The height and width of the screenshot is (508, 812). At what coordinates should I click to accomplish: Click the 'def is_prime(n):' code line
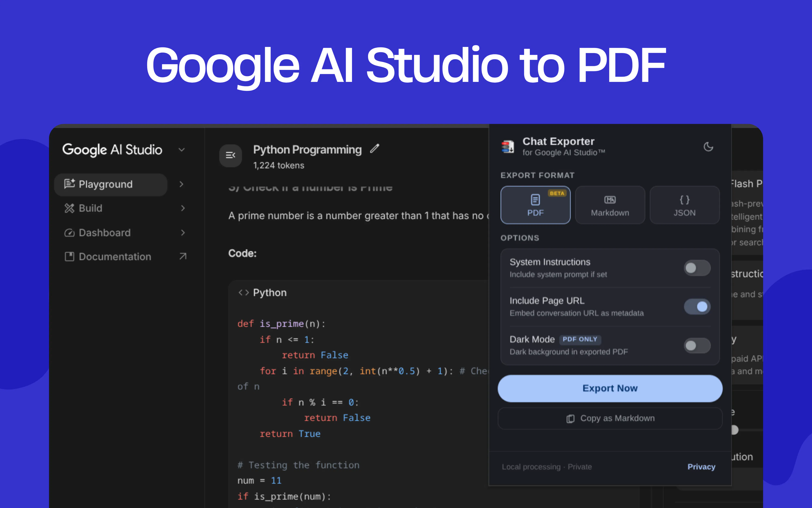(x=282, y=324)
